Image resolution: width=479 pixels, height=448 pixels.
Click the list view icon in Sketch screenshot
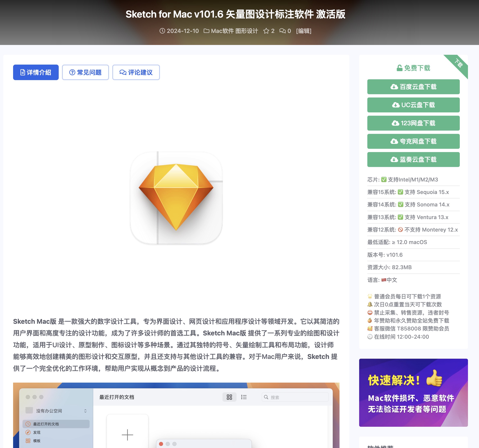coord(244,397)
